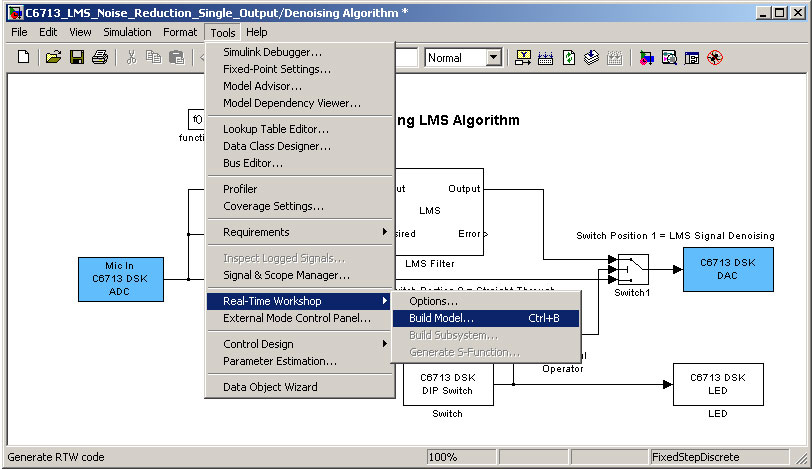Click the 100% zoom status field
This screenshot has height=469, width=812.
tap(461, 457)
